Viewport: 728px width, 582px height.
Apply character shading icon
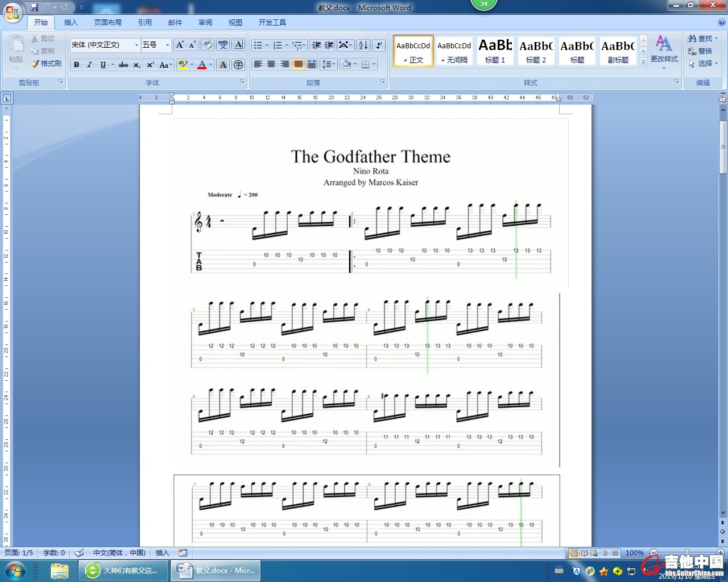[223, 65]
